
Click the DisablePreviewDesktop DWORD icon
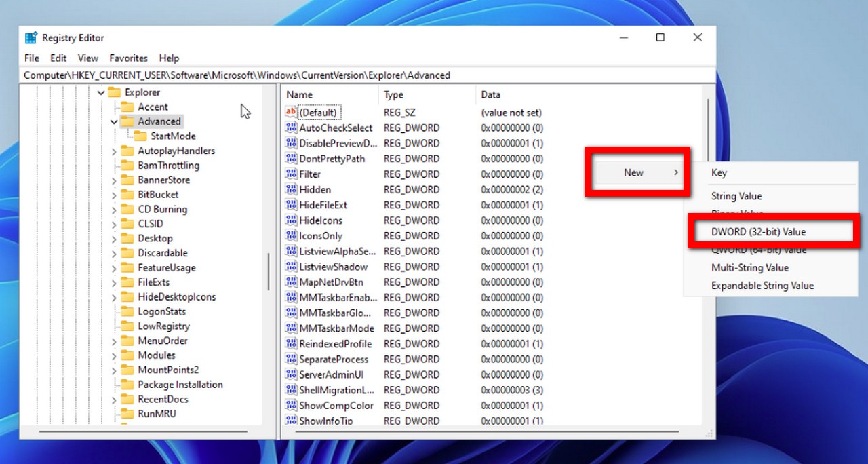[292, 143]
